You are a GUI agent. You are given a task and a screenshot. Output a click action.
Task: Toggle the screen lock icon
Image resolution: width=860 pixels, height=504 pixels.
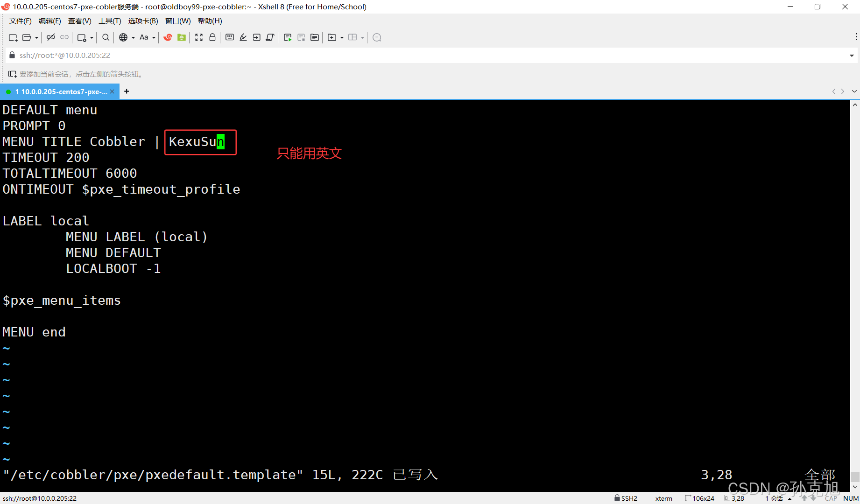tap(212, 37)
